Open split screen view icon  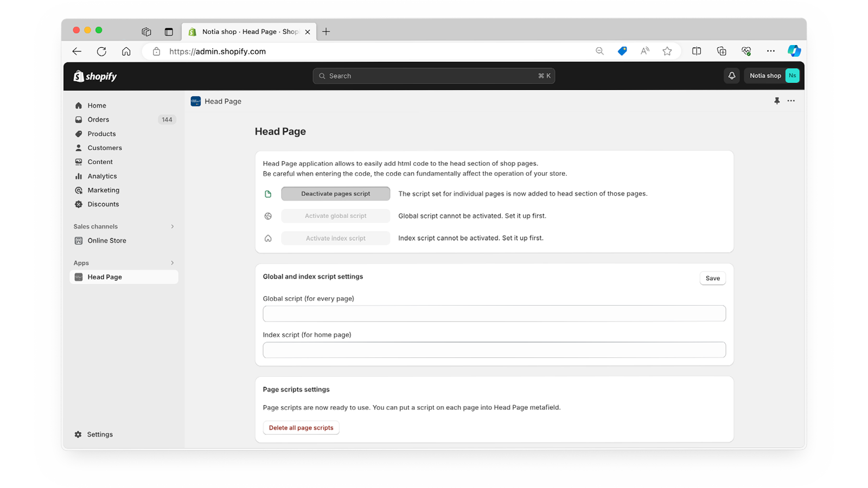(x=697, y=51)
